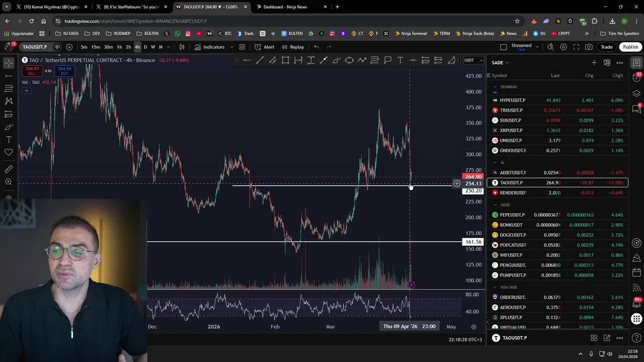Select the 4h timeframe

pyautogui.click(x=137, y=47)
